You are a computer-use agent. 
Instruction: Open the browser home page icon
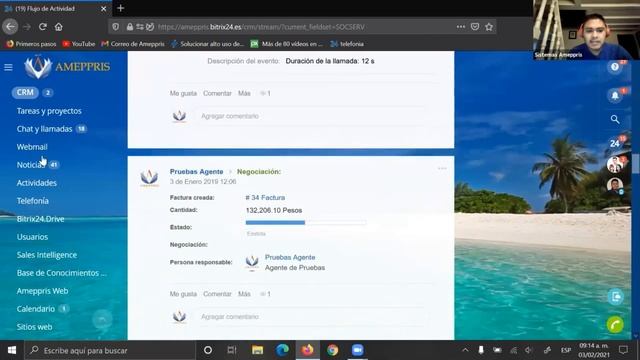(x=59, y=27)
